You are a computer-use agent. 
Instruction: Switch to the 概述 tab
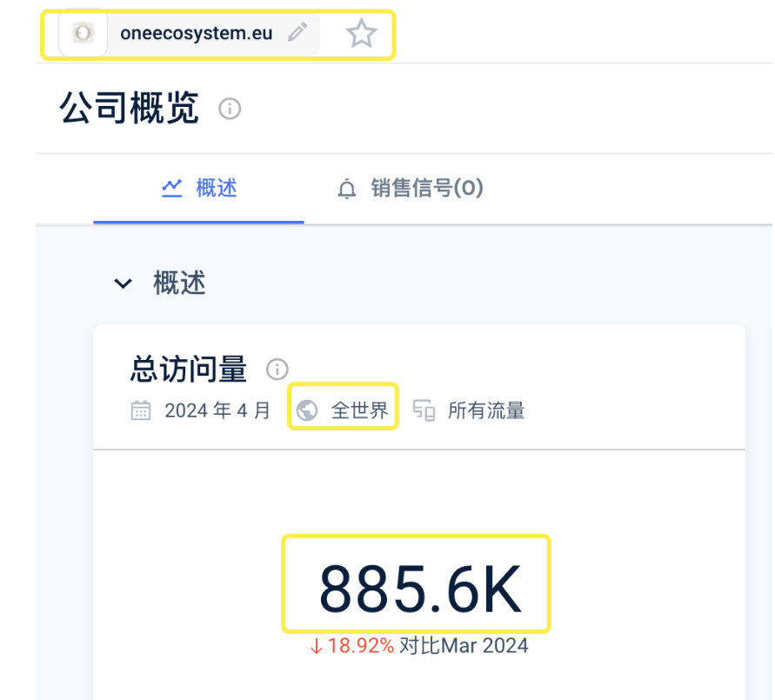(x=198, y=189)
